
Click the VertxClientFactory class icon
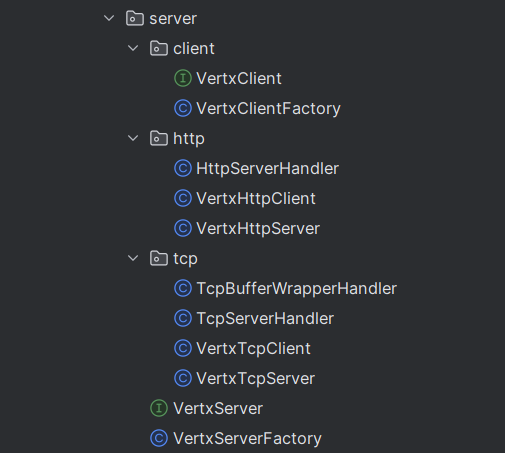(183, 108)
